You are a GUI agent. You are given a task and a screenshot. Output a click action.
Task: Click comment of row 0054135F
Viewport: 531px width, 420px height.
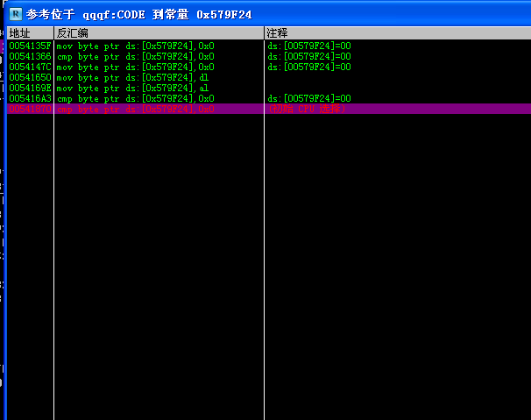(309, 46)
